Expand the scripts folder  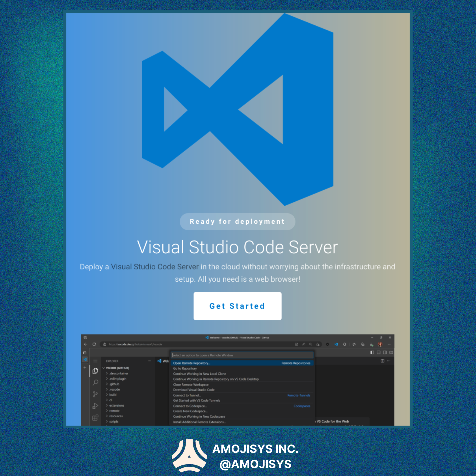point(114,422)
